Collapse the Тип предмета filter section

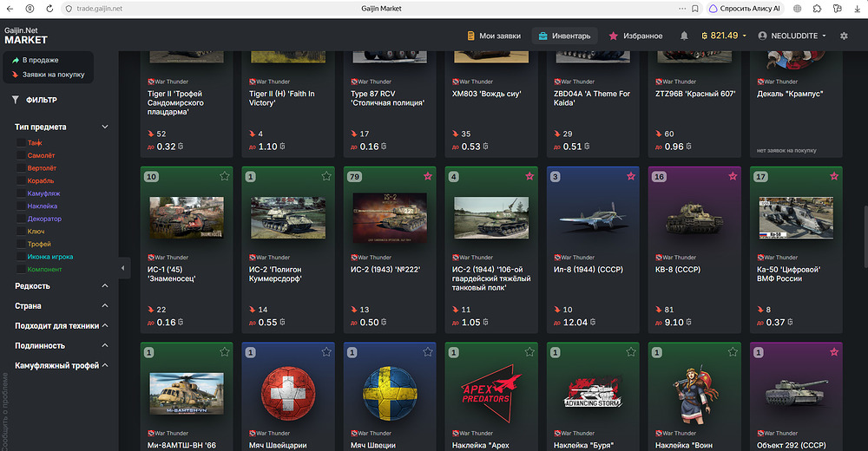click(105, 127)
